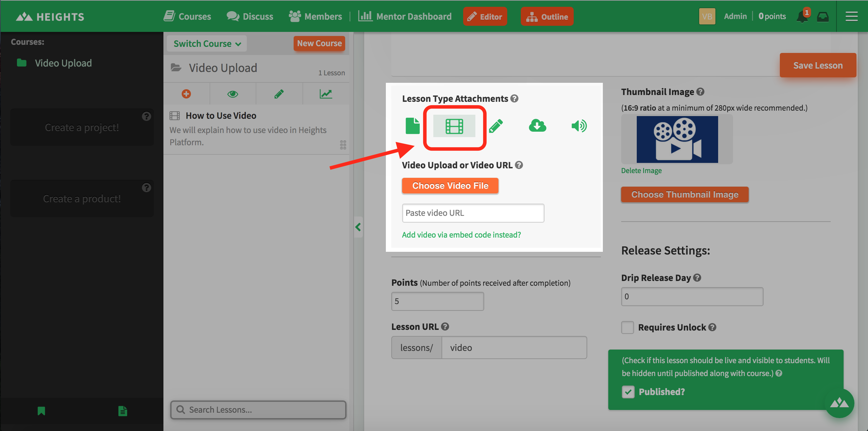Select Video Upload course in sidebar
The width and height of the screenshot is (868, 431).
point(63,63)
